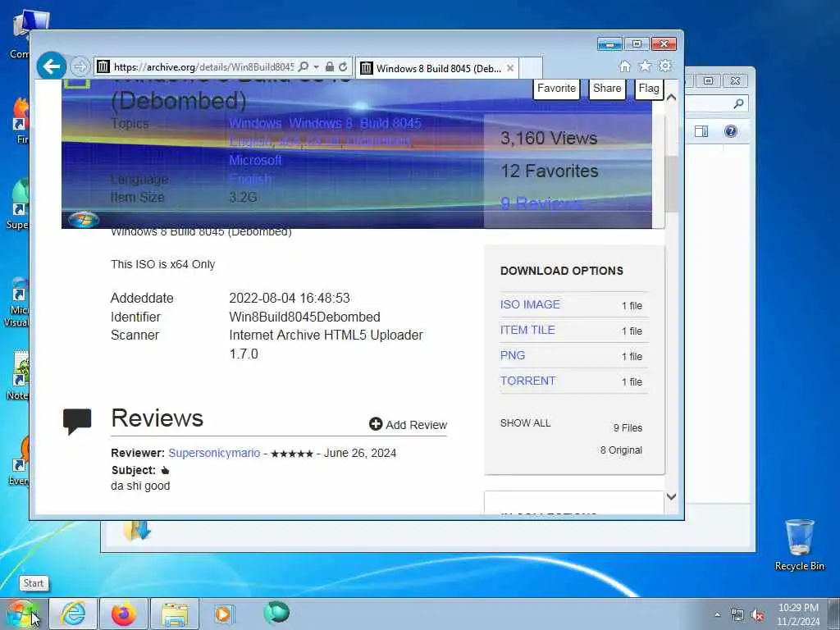Image resolution: width=840 pixels, height=630 pixels.
Task: Open the ITEM TILE download link
Action: (x=527, y=330)
